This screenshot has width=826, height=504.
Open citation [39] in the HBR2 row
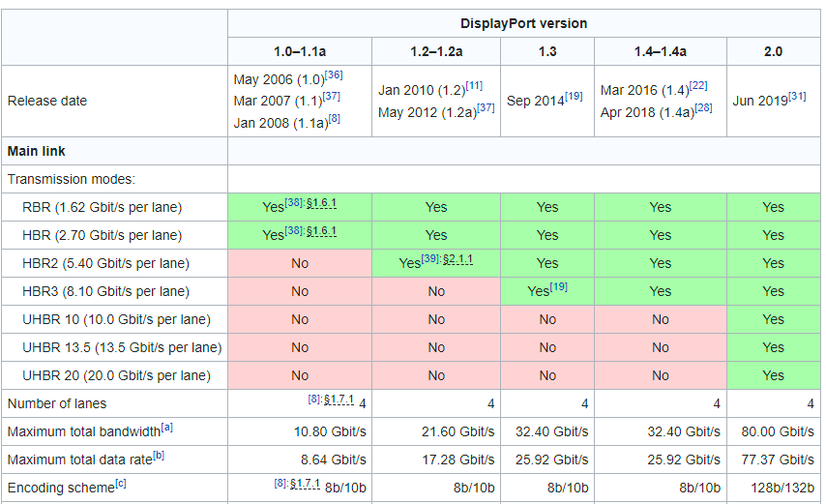click(429, 258)
